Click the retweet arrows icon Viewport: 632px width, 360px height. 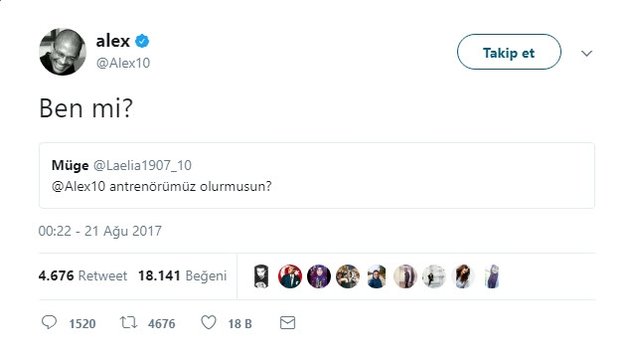(x=129, y=323)
